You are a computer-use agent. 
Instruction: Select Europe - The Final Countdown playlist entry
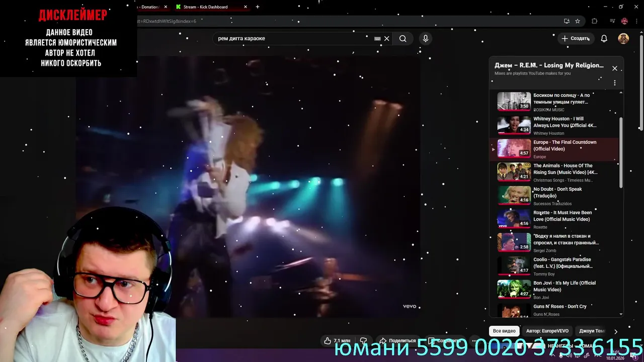coord(554,149)
